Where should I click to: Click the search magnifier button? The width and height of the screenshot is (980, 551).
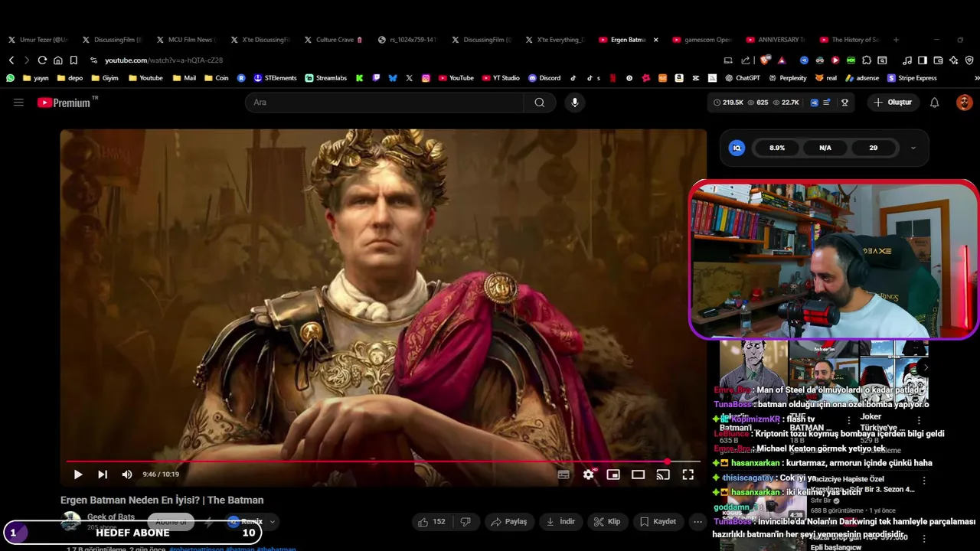tap(540, 103)
